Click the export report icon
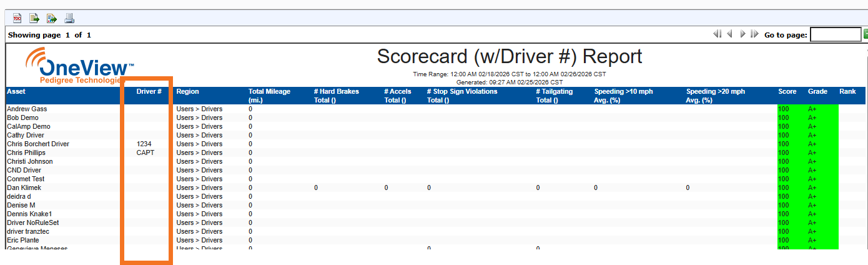The height and width of the screenshot is (265, 868). click(x=34, y=18)
